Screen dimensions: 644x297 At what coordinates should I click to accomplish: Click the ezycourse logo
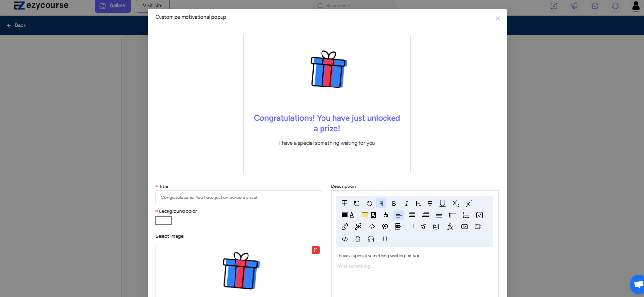click(41, 6)
